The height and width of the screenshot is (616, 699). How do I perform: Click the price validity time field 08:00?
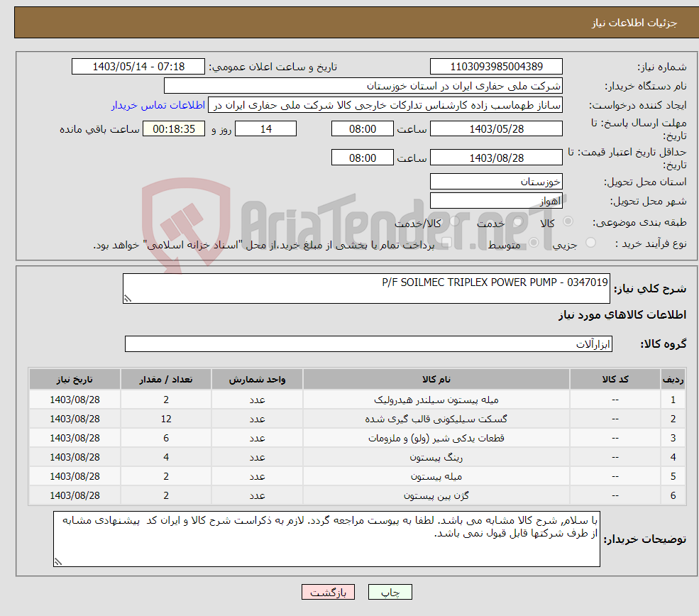click(x=363, y=158)
